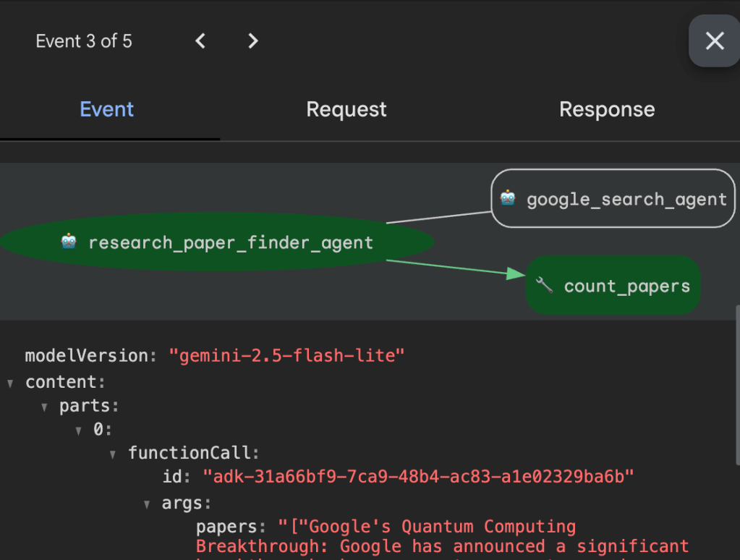The width and height of the screenshot is (740, 560).
Task: Collapse the parts tree node
Action: (45, 407)
